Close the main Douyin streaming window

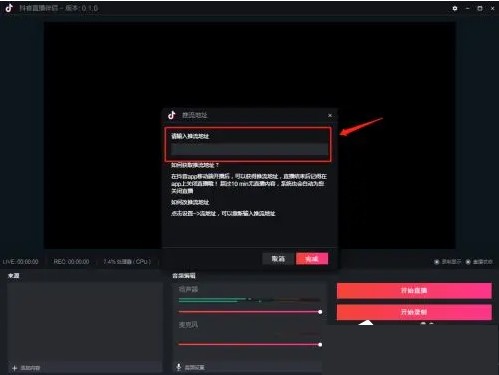tap(492, 8)
